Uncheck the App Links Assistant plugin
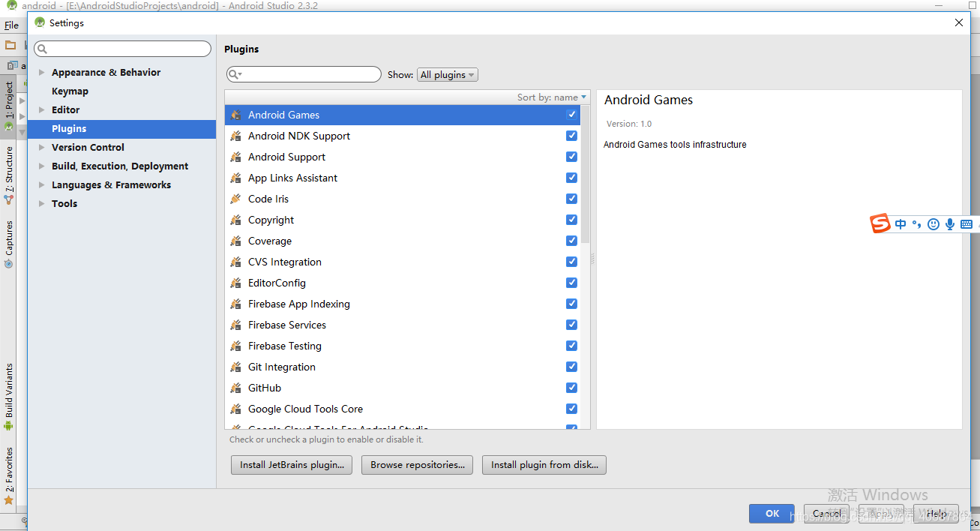Screen dimensions: 980x531 pos(572,178)
